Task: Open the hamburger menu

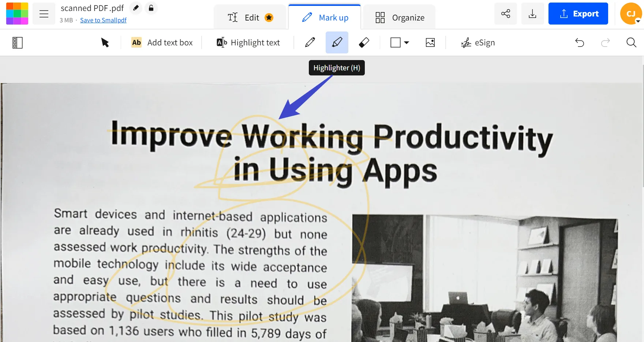Action: click(44, 14)
